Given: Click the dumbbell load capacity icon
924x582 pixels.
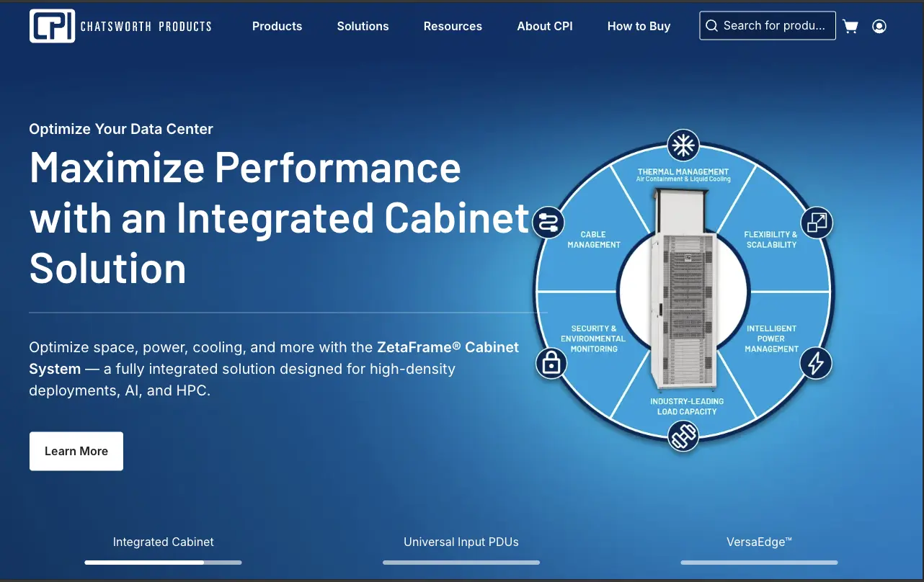Looking at the screenshot, I should [x=683, y=436].
